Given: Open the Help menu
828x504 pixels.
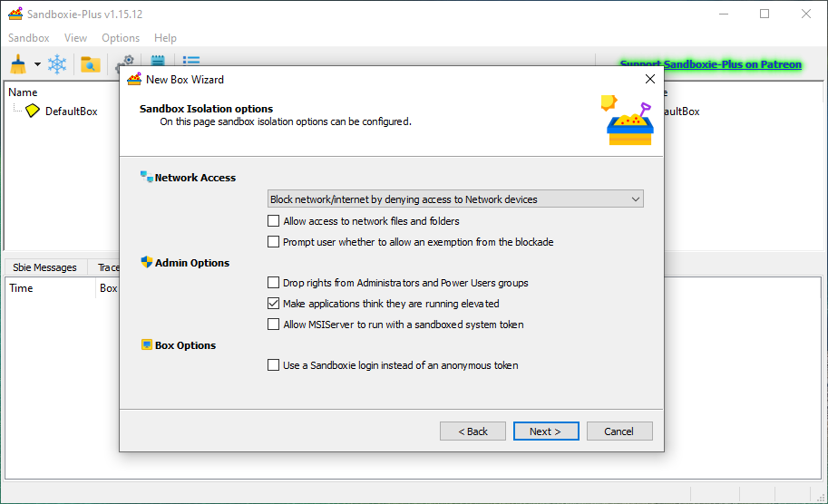Looking at the screenshot, I should [165, 38].
